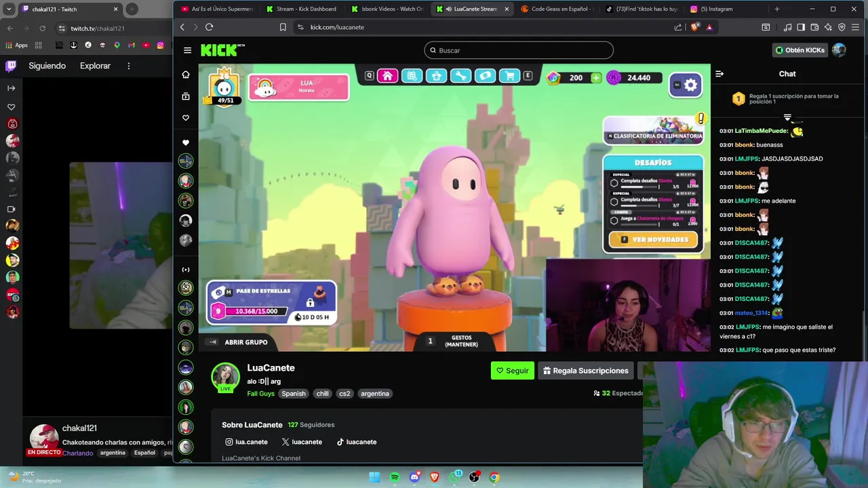Open lua.canete Instagram link
Screen dimensions: 868x488
tap(246, 442)
